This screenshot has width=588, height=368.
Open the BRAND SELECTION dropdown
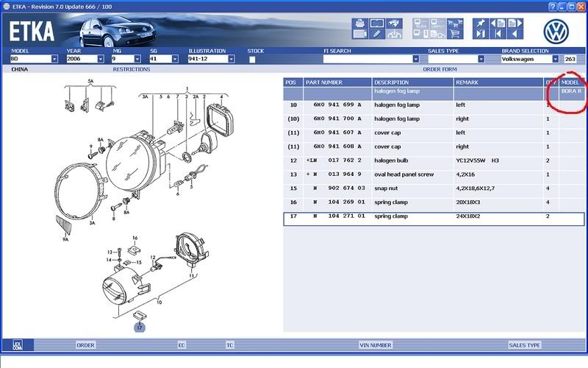click(557, 59)
